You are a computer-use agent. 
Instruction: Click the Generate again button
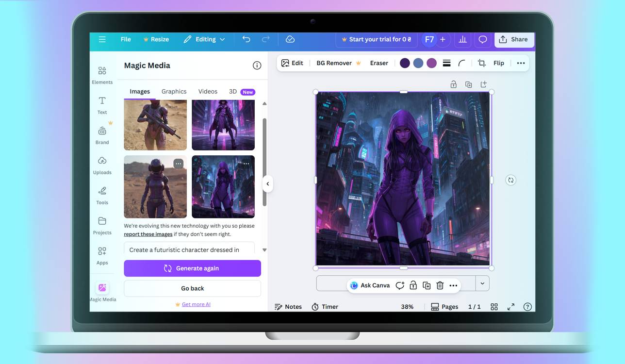coord(192,268)
